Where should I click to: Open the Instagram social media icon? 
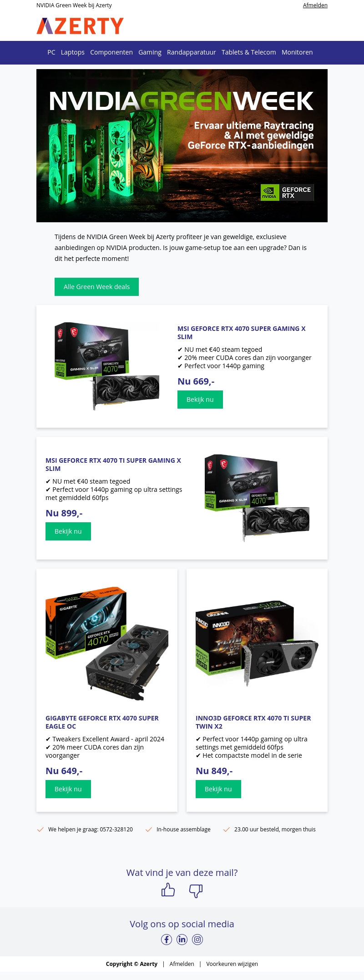point(197,940)
